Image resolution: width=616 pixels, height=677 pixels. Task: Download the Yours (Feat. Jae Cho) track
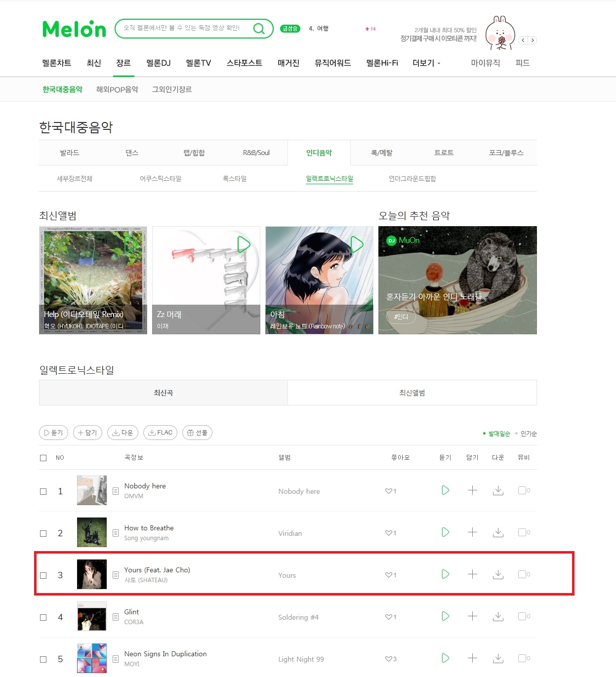tap(498, 574)
